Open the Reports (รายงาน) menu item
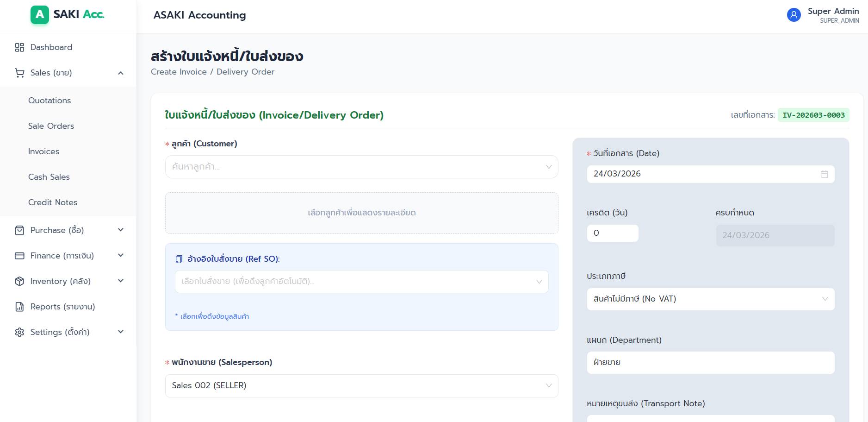The image size is (868, 422). coord(68,307)
